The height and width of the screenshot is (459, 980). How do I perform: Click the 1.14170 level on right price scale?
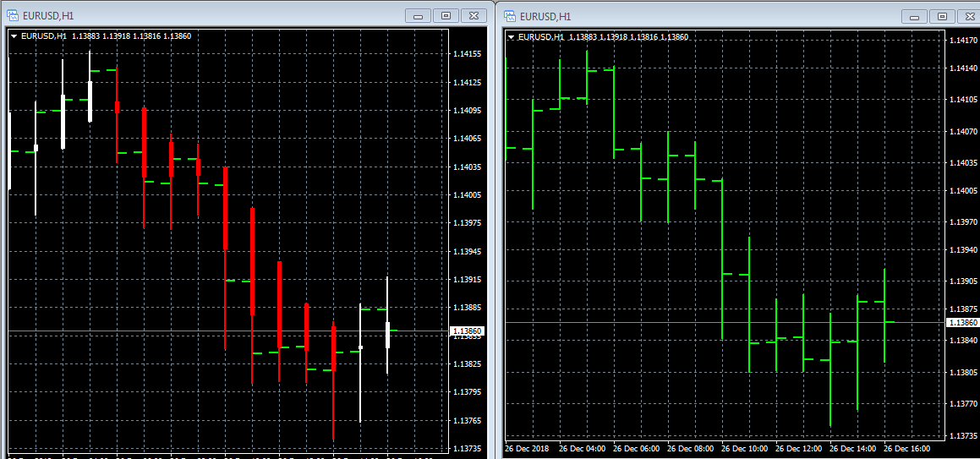(963, 41)
